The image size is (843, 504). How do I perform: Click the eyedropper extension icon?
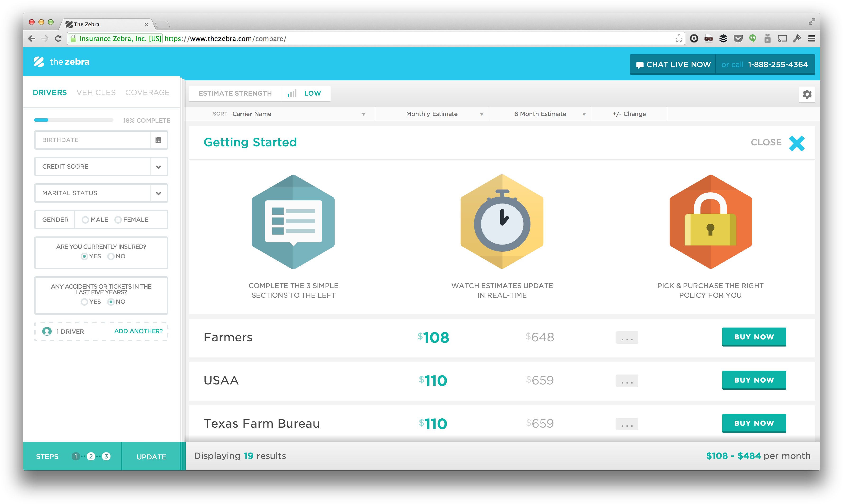pyautogui.click(x=797, y=39)
